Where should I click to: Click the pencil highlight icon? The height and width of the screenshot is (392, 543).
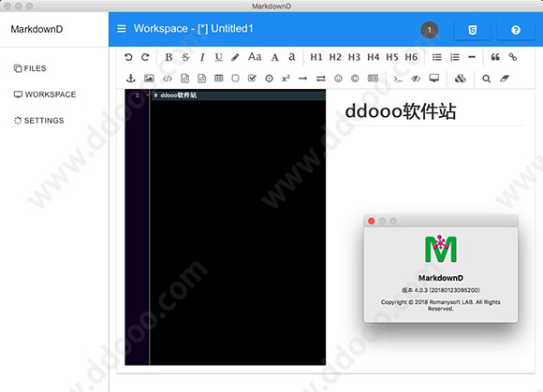(235, 57)
